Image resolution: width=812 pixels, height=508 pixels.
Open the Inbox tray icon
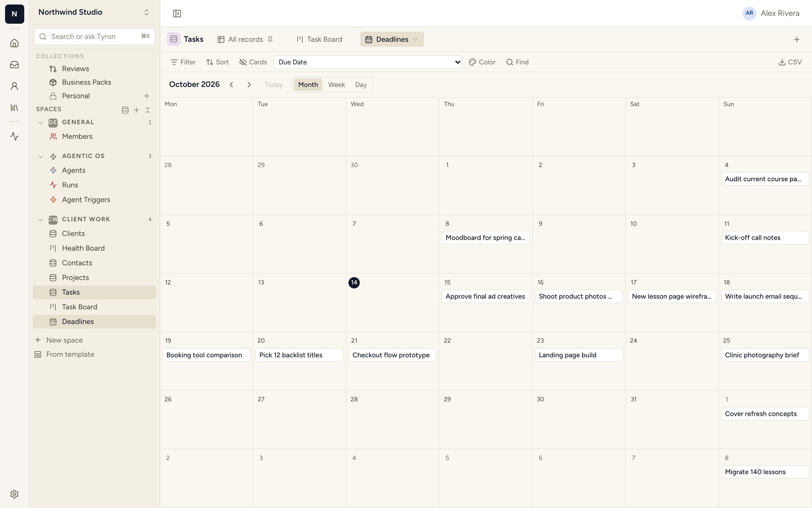14,65
